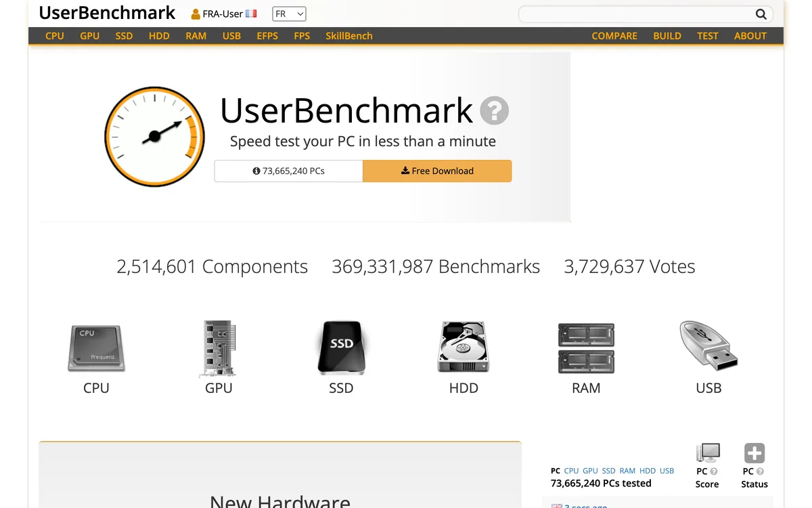This screenshot has height=508, width=812.
Task: Click the GPU label under the card icon
Action: tap(219, 388)
